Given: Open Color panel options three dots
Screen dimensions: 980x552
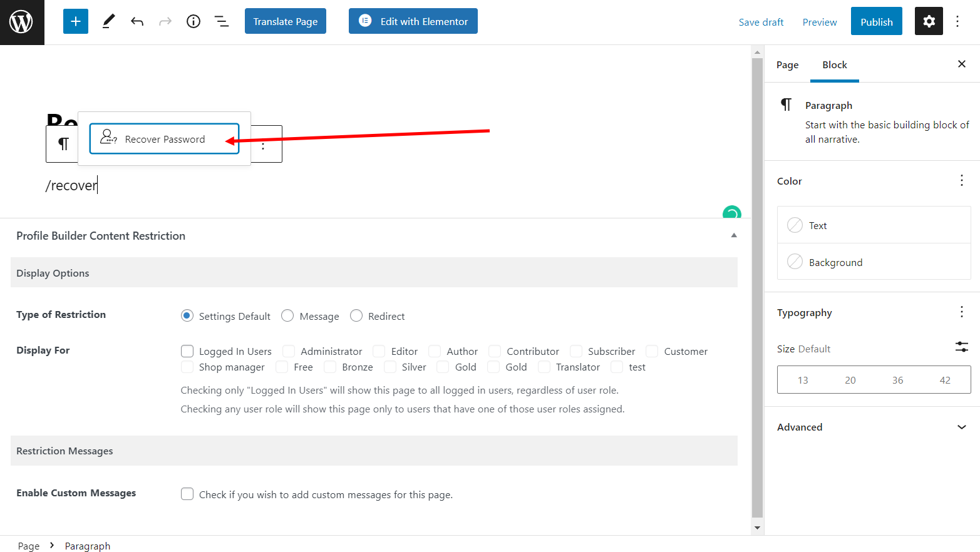Looking at the screenshot, I should 962,180.
